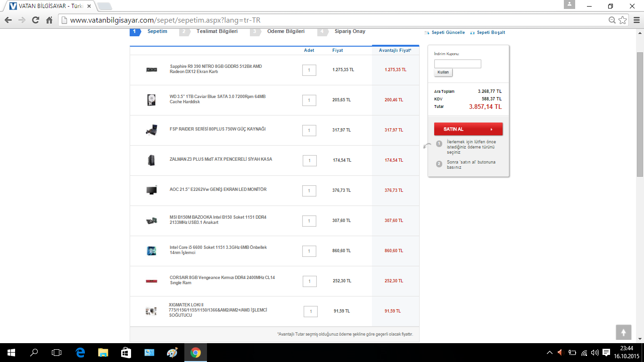Click Wi-Fi network tray icon

pyautogui.click(x=584, y=353)
